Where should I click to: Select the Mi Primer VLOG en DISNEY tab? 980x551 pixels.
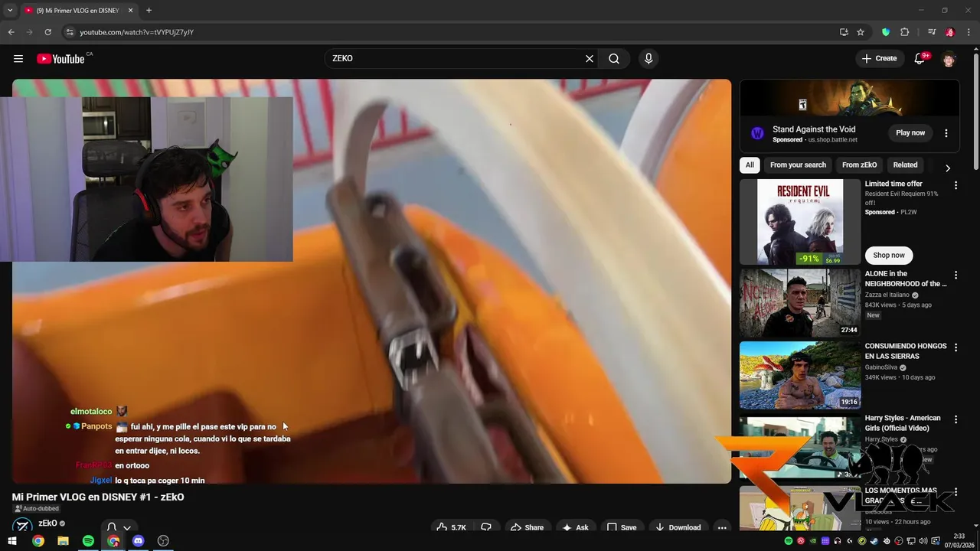[x=78, y=10]
